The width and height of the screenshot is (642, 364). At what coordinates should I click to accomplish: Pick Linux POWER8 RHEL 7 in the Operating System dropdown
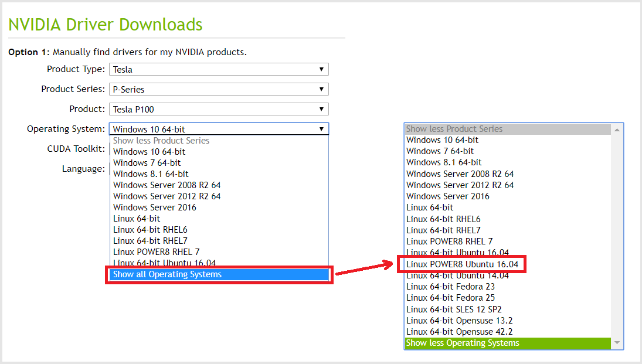219,252
